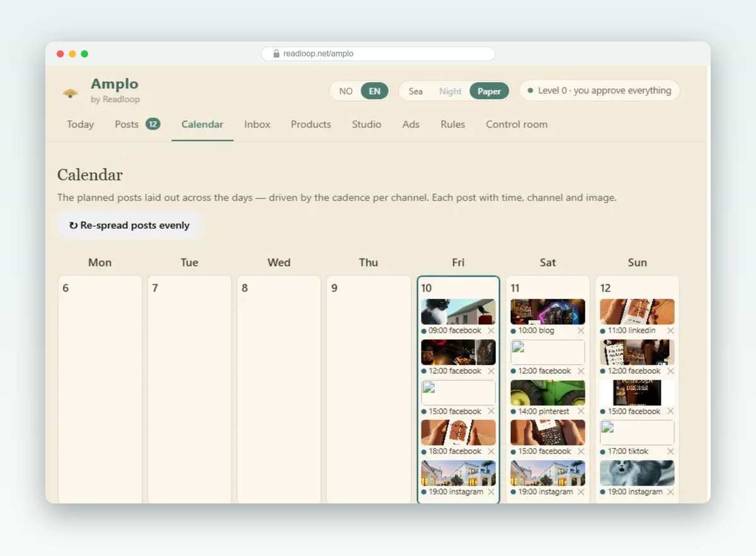This screenshot has width=756, height=556.
Task: Remove the Saturday 14:00 pinterest post
Action: [581, 412]
